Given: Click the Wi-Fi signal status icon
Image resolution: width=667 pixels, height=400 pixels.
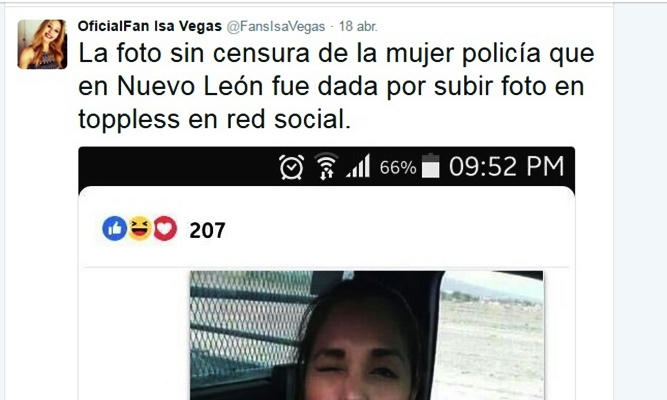Looking at the screenshot, I should point(326,166).
